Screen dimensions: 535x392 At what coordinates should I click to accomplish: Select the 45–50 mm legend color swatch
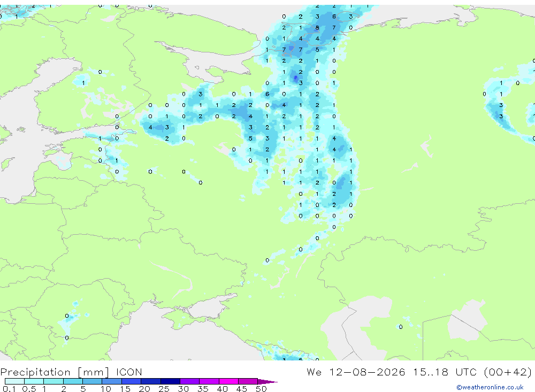pos(248,381)
